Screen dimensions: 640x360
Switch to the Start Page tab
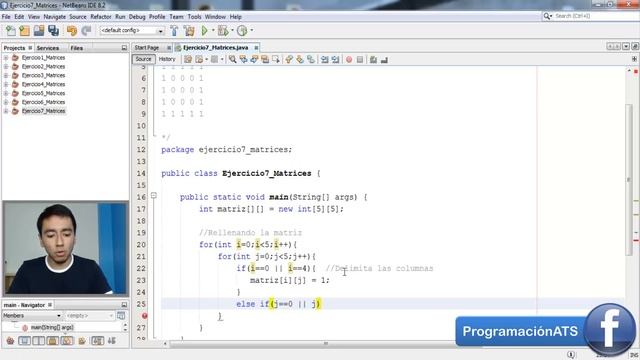pyautogui.click(x=147, y=48)
